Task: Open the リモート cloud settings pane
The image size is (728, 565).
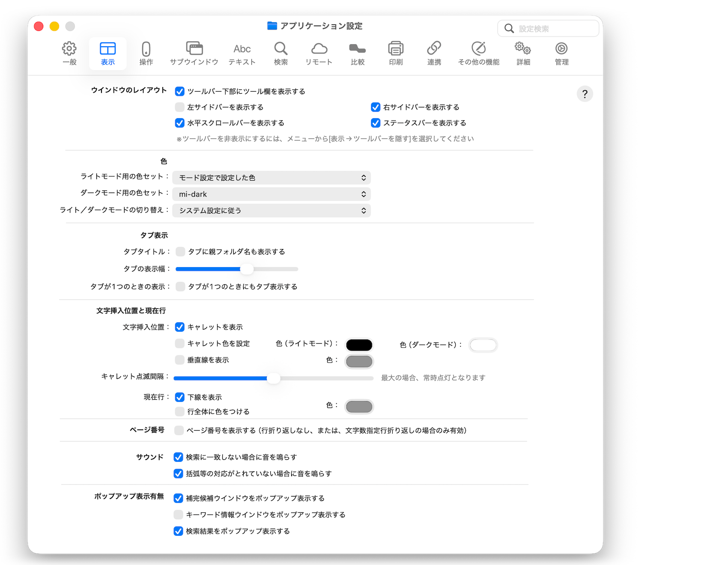Action: click(319, 54)
